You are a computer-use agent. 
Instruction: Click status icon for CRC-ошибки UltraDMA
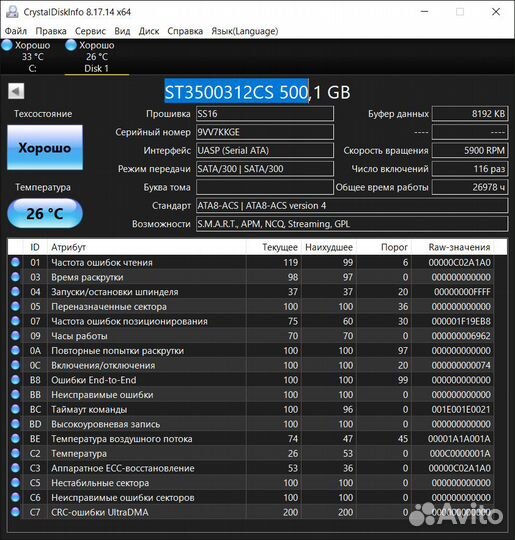[x=15, y=512]
